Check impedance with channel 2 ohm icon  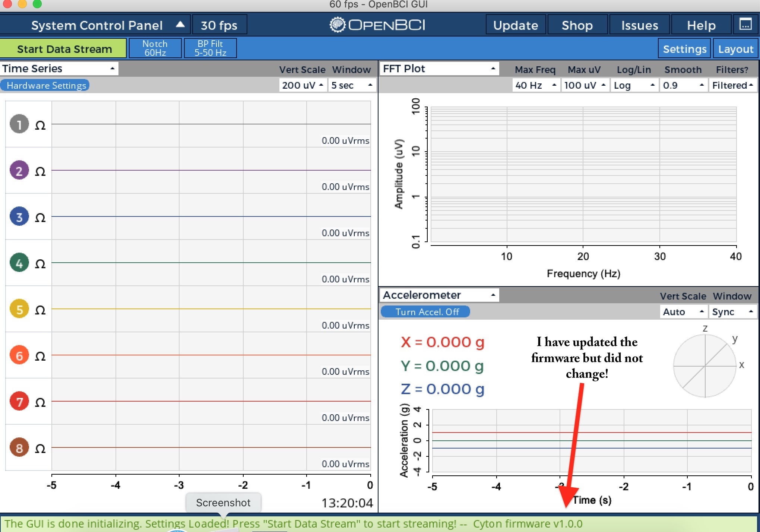pos(40,171)
